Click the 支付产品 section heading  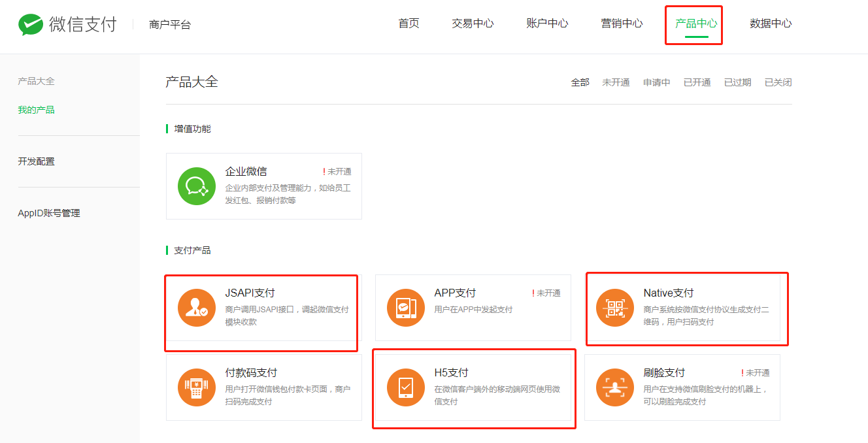[x=192, y=250]
